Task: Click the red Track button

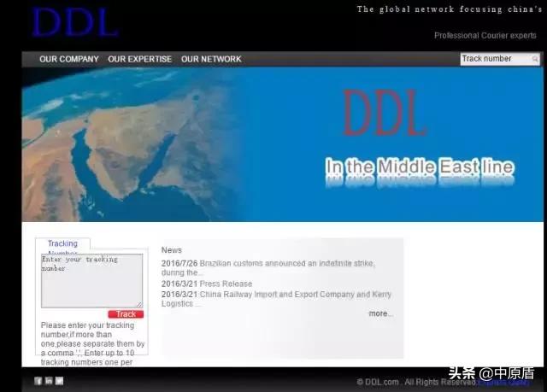Action: (126, 314)
